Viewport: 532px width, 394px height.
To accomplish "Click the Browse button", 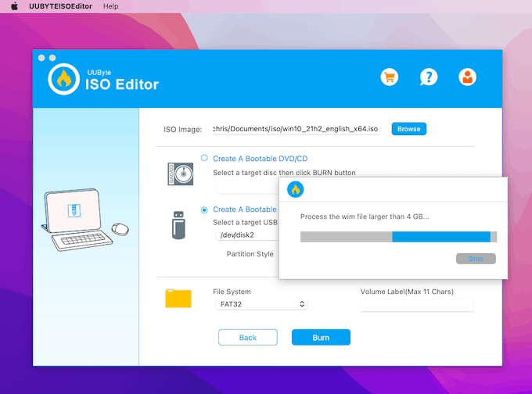I will tap(409, 129).
